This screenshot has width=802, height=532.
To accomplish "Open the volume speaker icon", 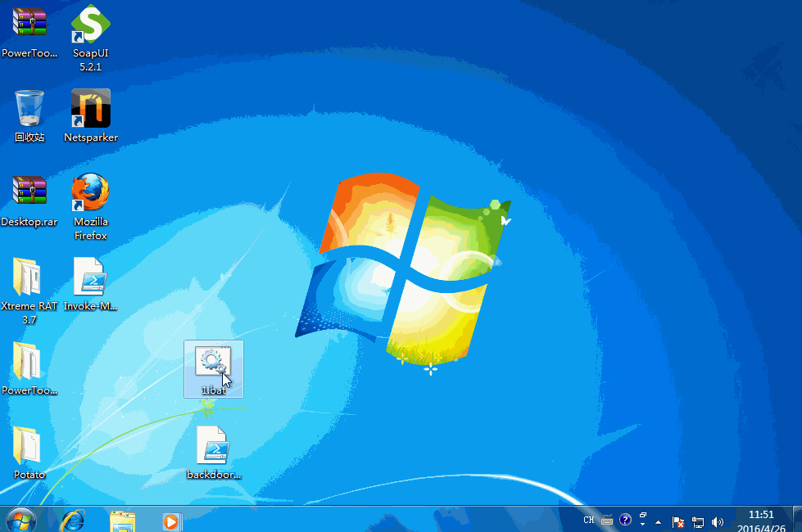I will coord(718,522).
